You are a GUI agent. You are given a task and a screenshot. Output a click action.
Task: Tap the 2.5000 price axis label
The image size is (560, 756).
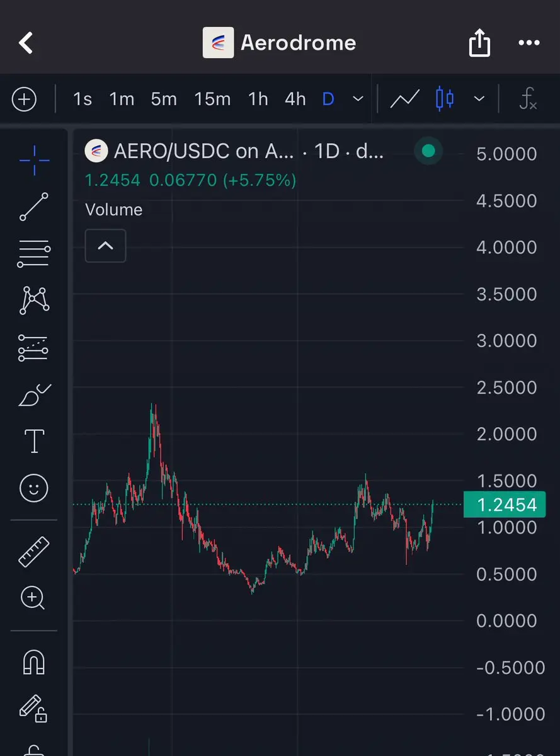507,387
